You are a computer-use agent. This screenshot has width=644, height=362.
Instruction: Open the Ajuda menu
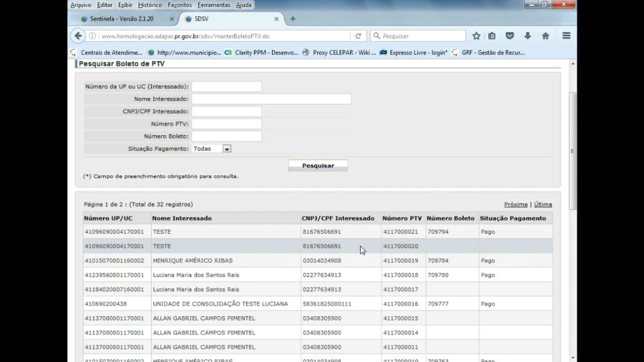point(244,5)
